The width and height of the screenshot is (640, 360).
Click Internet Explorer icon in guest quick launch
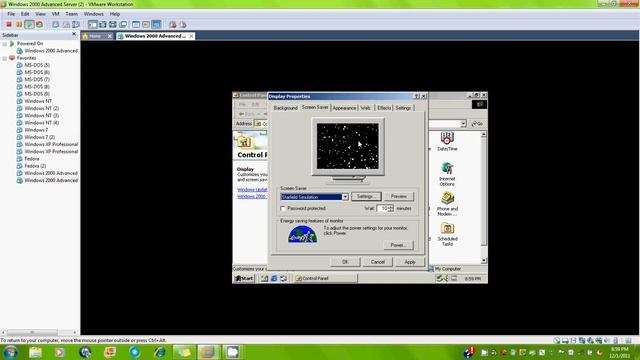coord(274,278)
